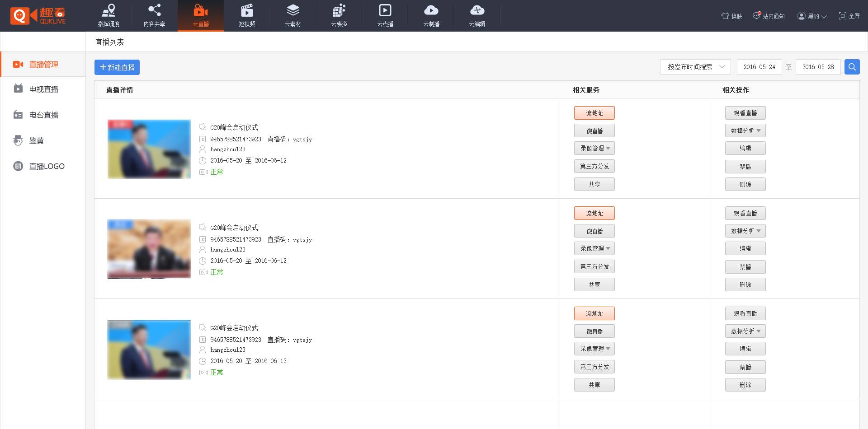Expand 数据分析 dropdown in third row
868x429 pixels.
tap(745, 331)
